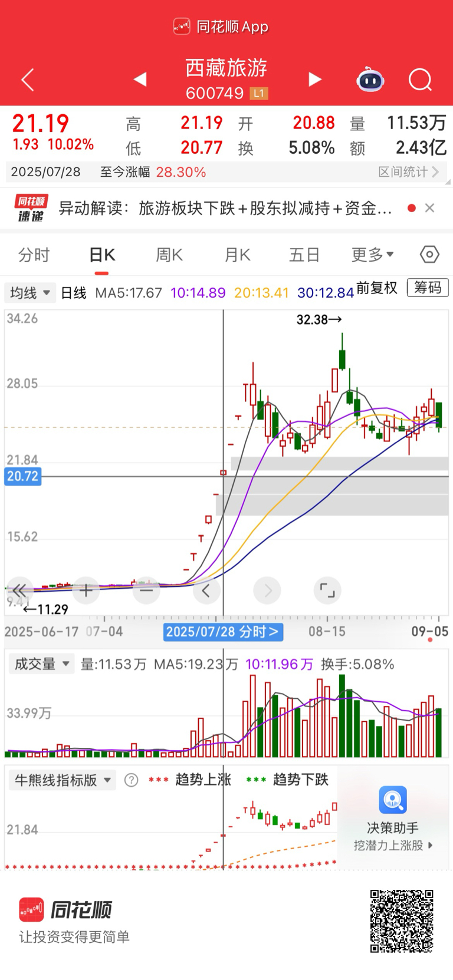453x980 pixels.
Task: Jump to earliest data with double-left arrow
Action: (19, 590)
